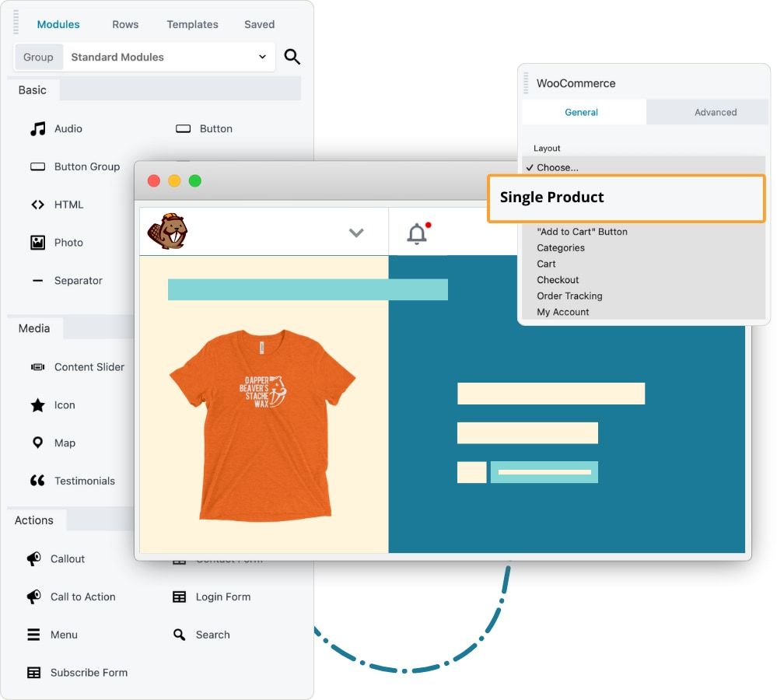Click the Subscribe Form label text
Screen dimensions: 777x700
pyautogui.click(x=89, y=673)
